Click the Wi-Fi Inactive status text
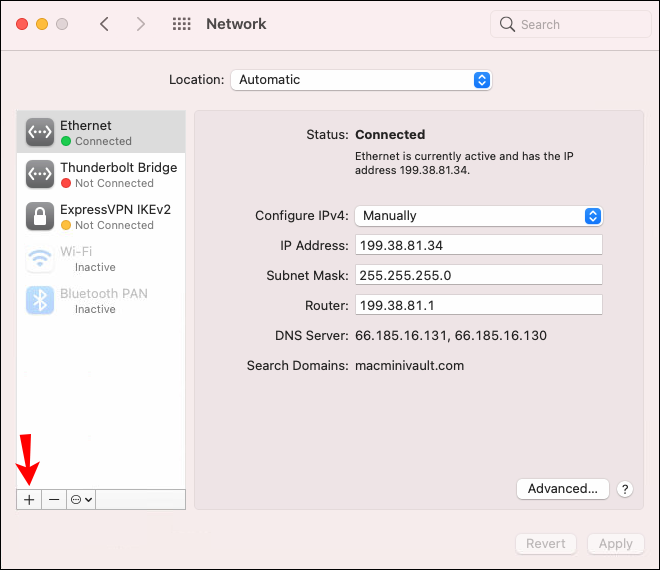 [x=95, y=267]
